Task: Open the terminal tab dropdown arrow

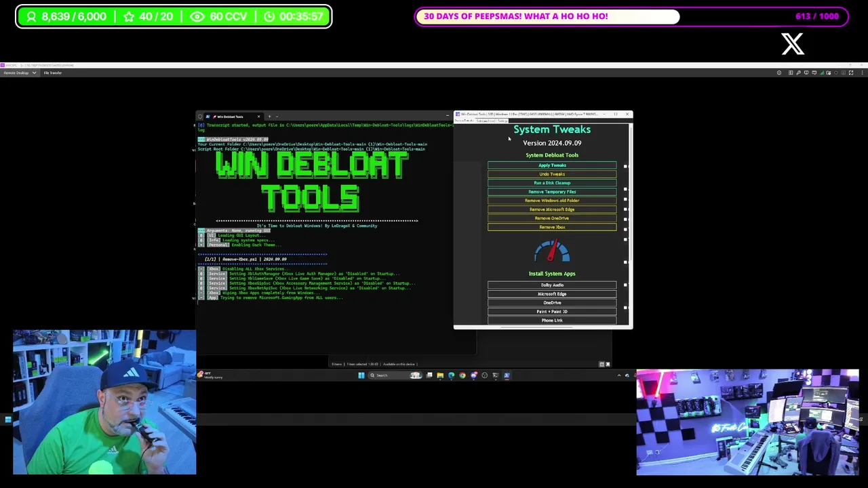Action: (x=277, y=117)
